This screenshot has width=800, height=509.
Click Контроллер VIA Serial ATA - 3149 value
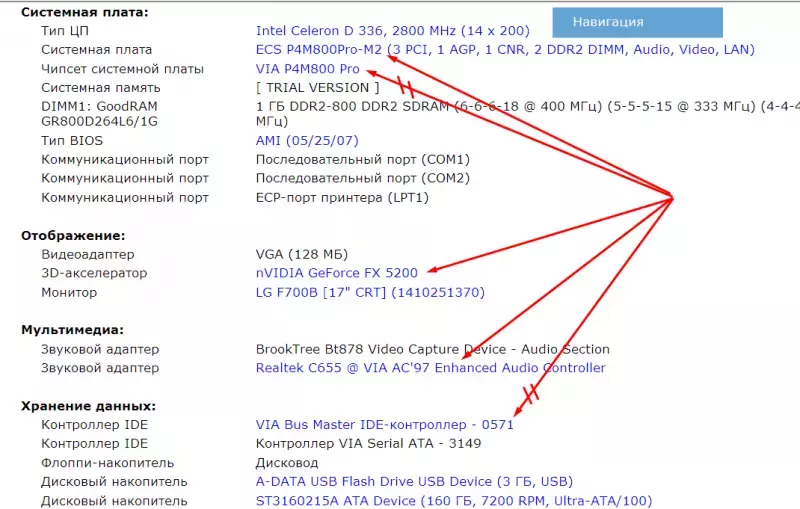[x=368, y=443]
